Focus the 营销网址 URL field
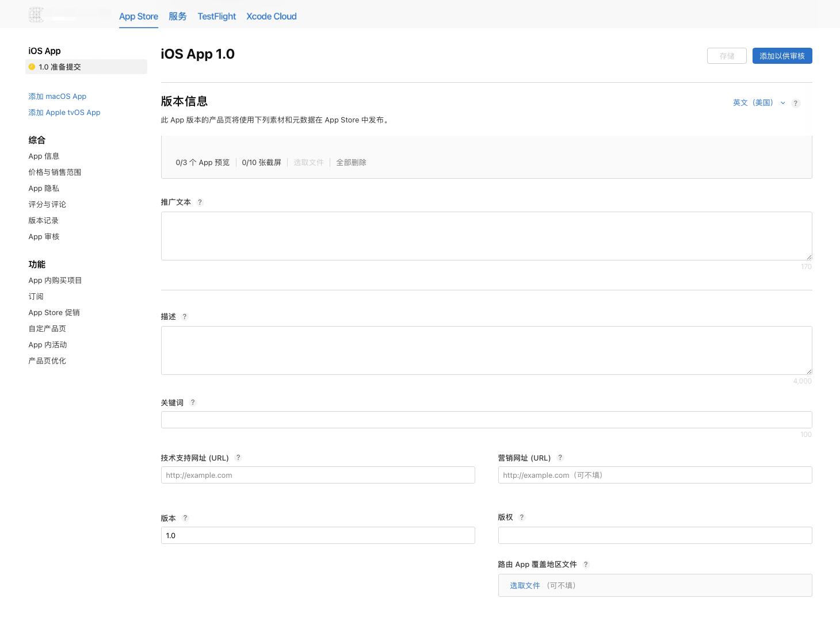 point(655,475)
